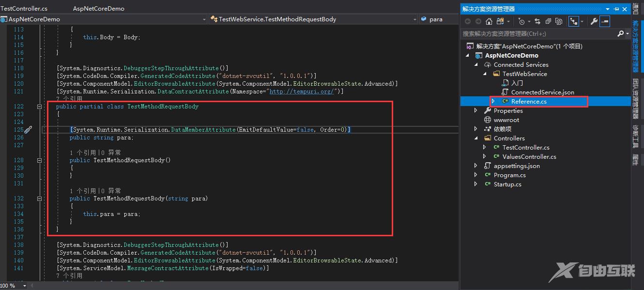
Task: Click the Collapse All icon in Solution Explorer
Action: 548,21
